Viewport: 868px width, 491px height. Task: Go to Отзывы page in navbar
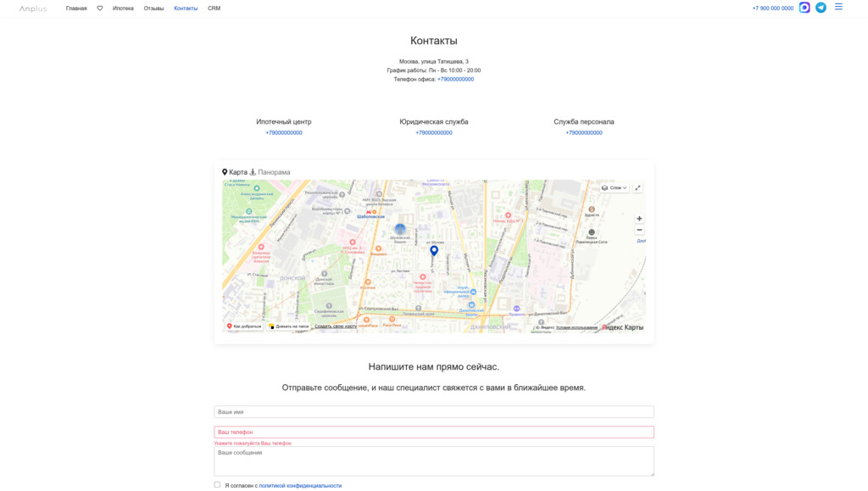153,8
